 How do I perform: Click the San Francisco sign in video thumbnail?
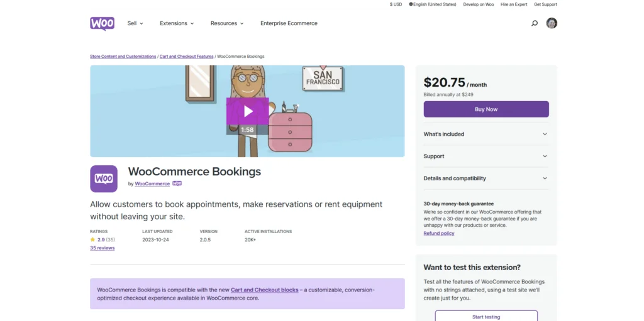pyautogui.click(x=323, y=78)
